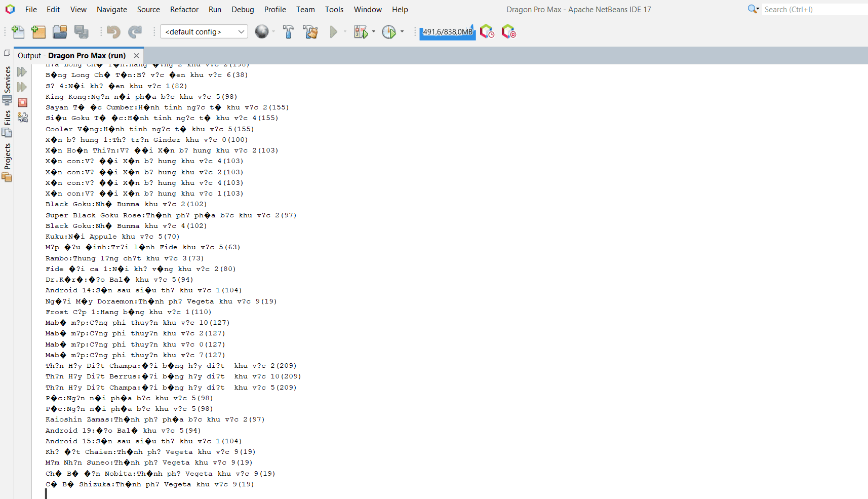Click the 'Frost C?p 1' output line
This screenshot has width=868, height=499.
129,312
